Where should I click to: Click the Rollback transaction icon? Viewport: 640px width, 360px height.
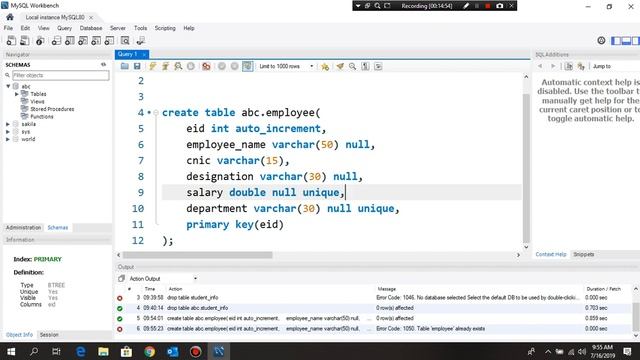click(x=234, y=66)
